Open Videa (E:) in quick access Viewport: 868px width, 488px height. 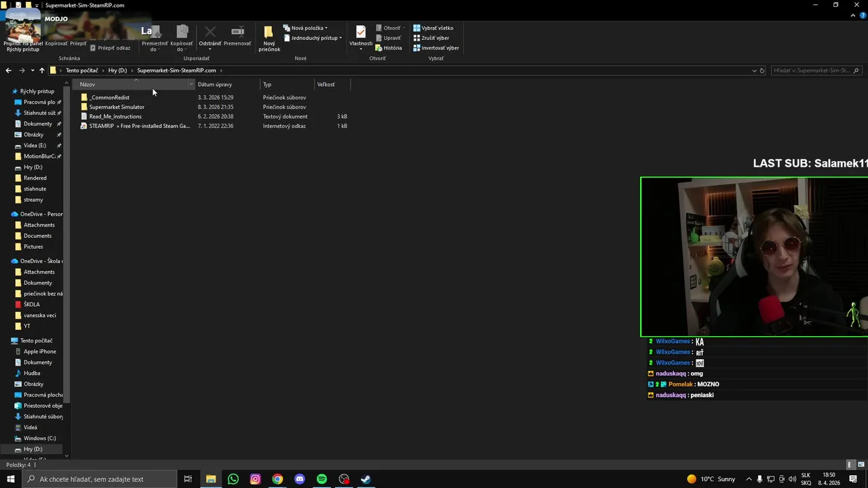pyautogui.click(x=35, y=145)
